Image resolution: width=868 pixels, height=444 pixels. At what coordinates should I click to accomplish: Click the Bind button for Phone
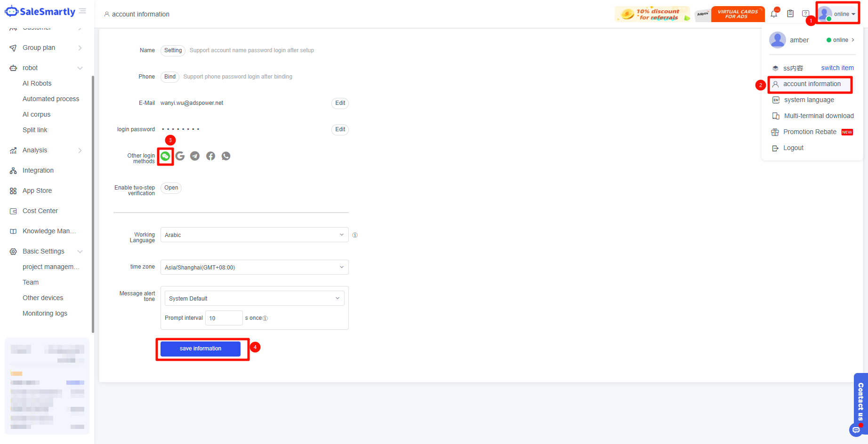tap(170, 77)
